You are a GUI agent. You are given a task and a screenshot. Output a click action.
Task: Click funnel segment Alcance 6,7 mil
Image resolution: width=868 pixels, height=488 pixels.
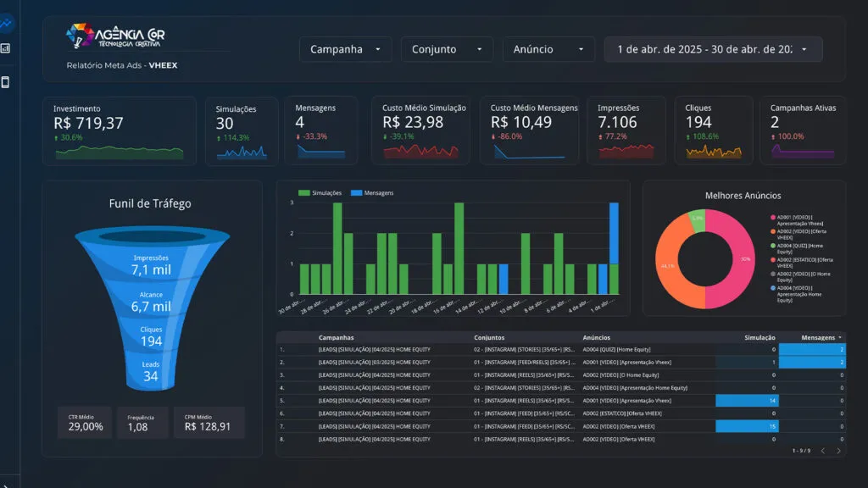pyautogui.click(x=151, y=302)
